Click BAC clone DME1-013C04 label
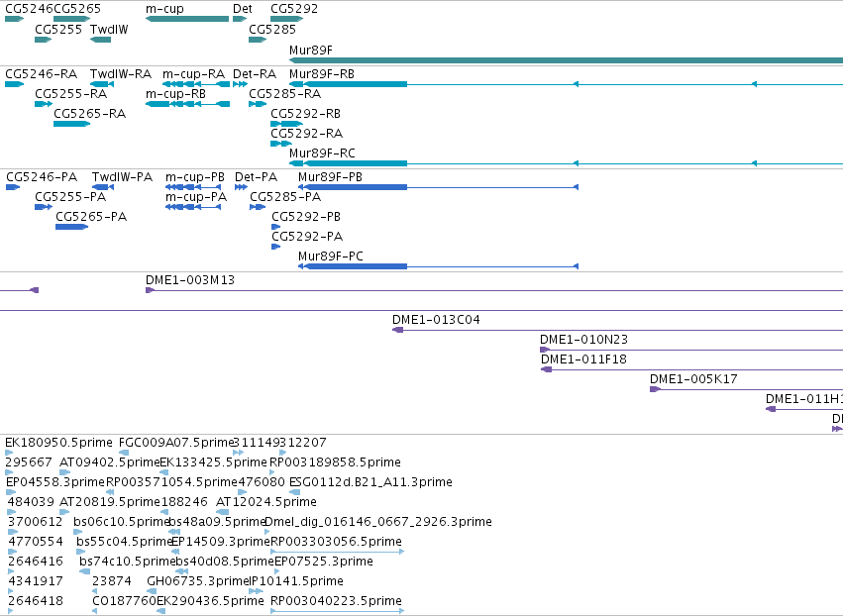Image resolution: width=843 pixels, height=616 pixels. click(x=436, y=320)
